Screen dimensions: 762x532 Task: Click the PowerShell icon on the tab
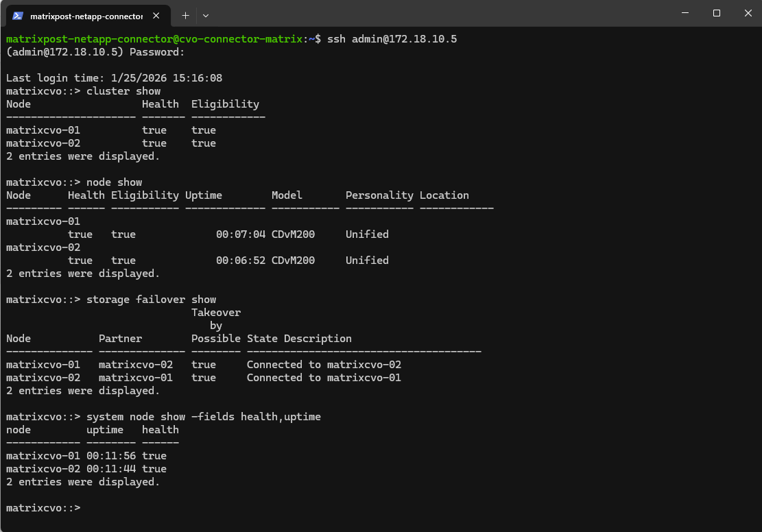click(18, 15)
